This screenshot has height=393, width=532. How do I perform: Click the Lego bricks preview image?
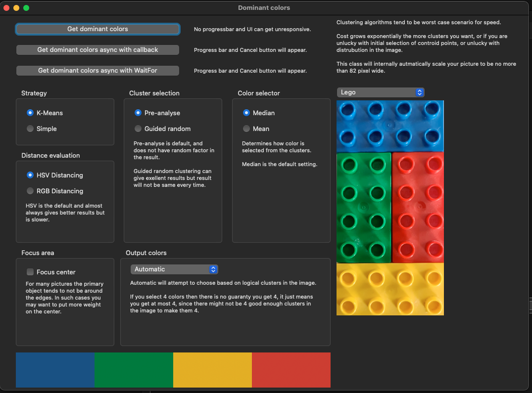click(390, 208)
